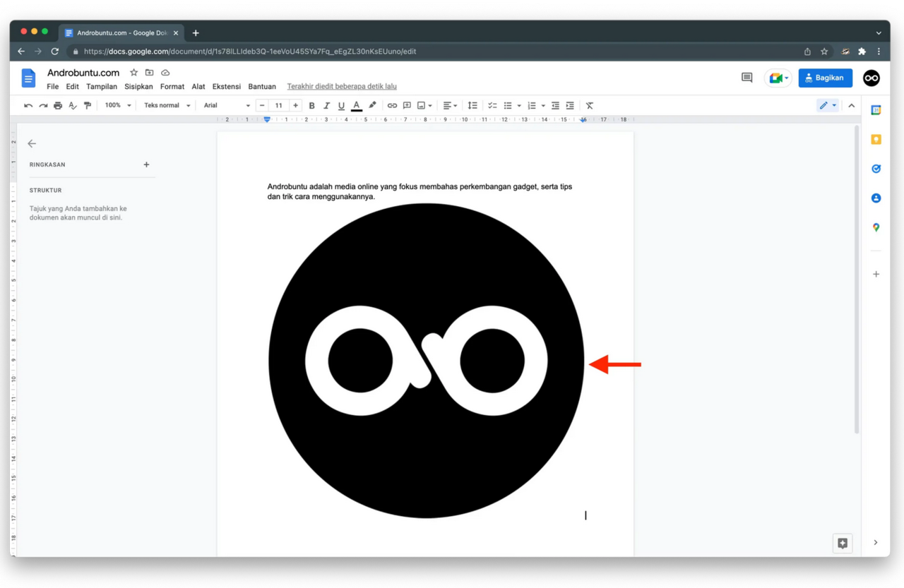Open the Tampilan menu

(102, 87)
